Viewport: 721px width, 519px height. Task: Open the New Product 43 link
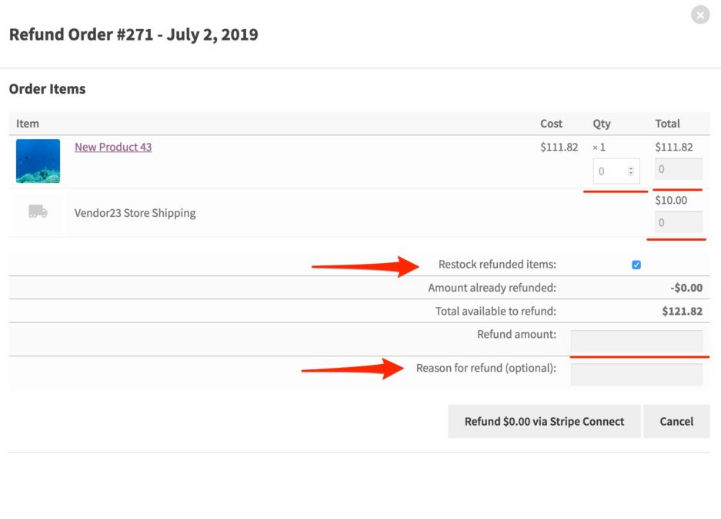click(x=113, y=147)
